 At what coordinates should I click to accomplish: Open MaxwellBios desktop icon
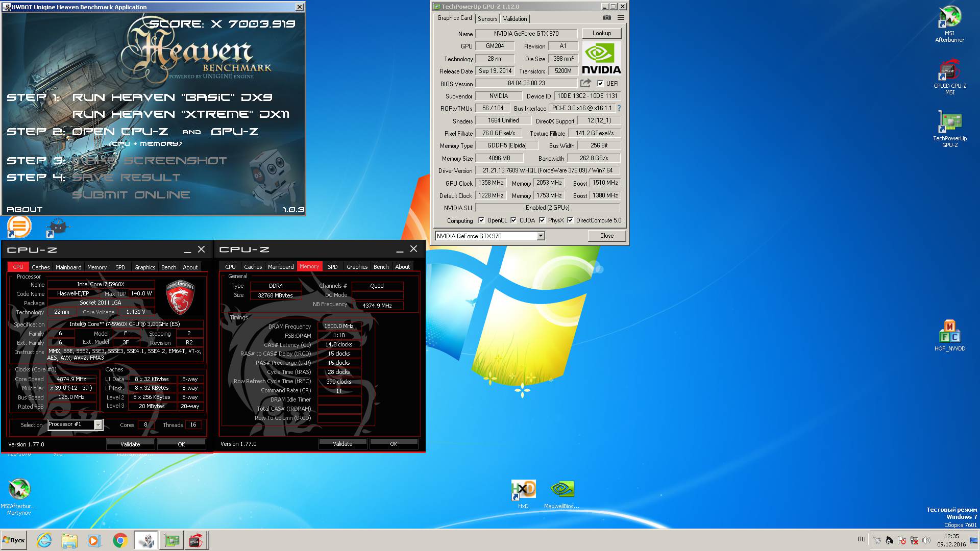[561, 494]
